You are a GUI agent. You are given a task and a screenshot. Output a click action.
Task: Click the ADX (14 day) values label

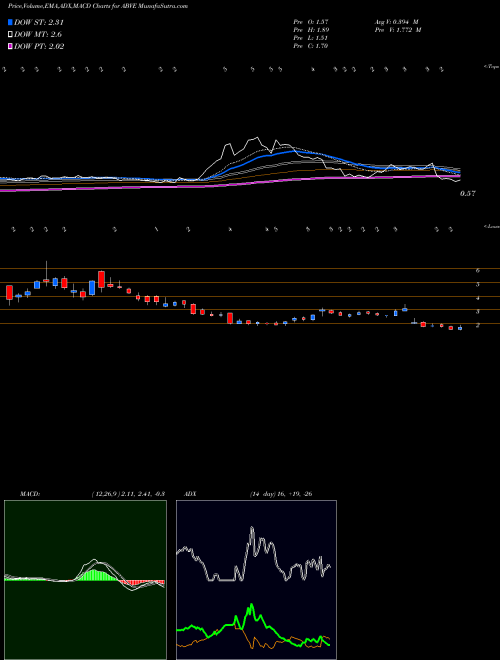[281, 494]
